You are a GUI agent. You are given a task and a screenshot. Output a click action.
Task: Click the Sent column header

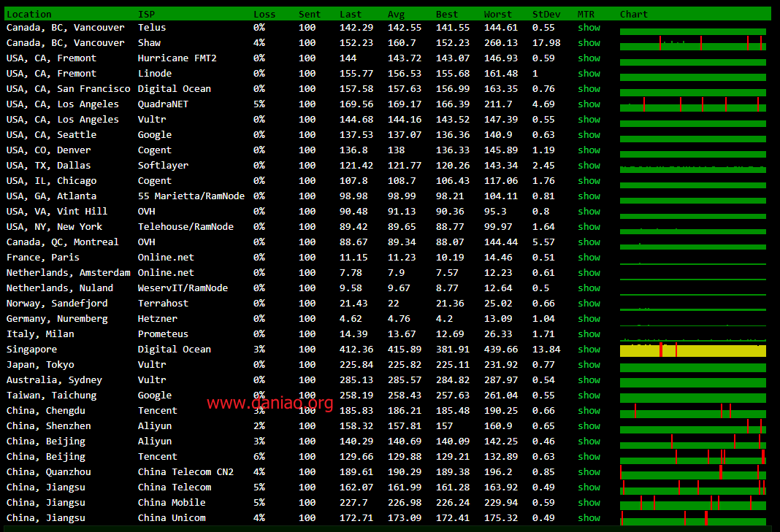[310, 15]
